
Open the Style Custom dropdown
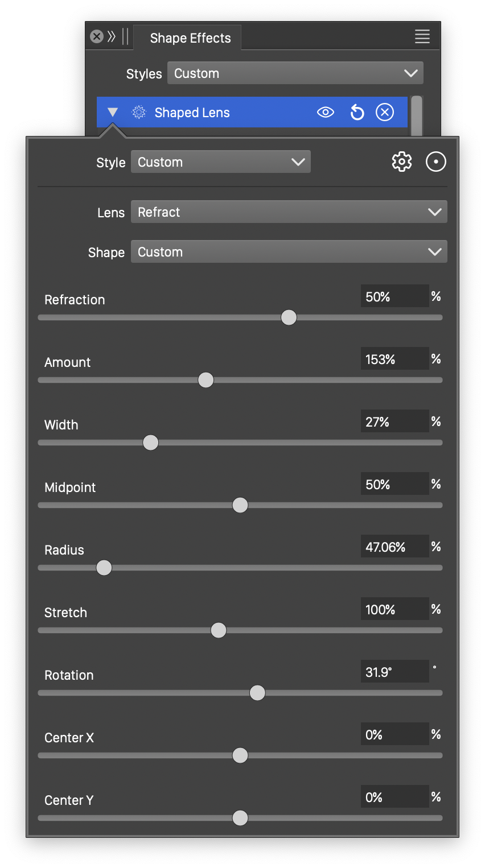pyautogui.click(x=220, y=162)
